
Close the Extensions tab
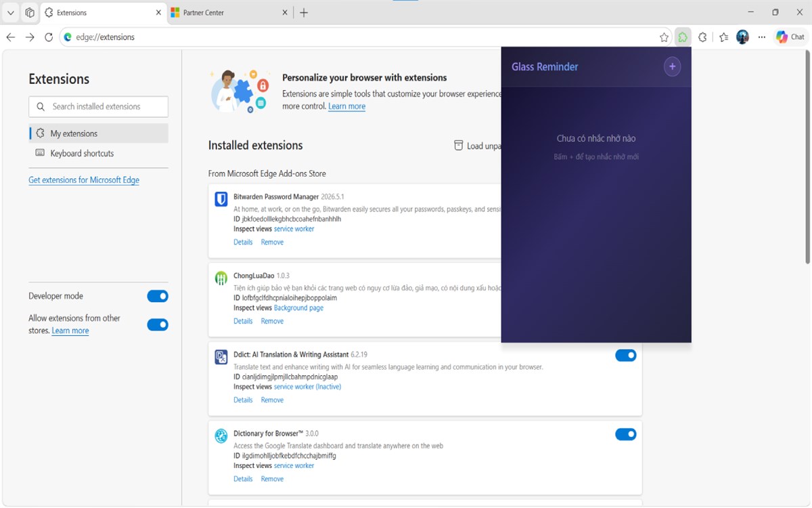158,12
